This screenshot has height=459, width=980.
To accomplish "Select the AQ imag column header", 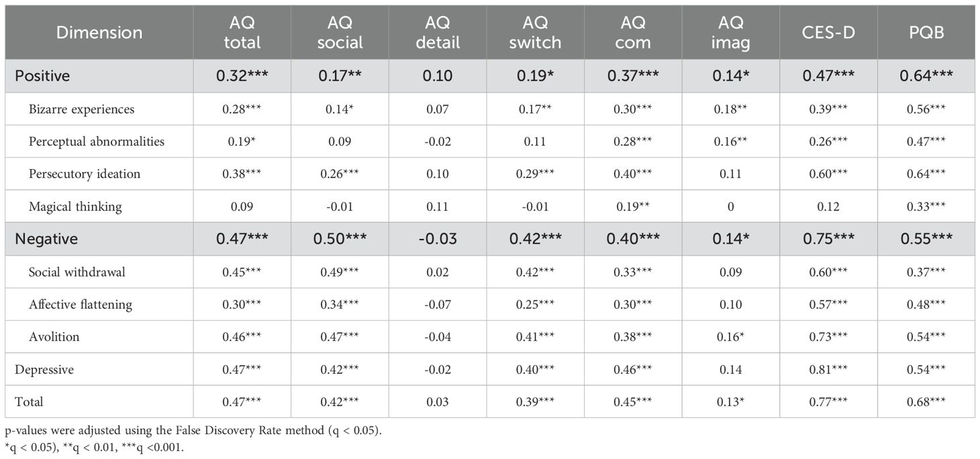I will click(x=731, y=32).
